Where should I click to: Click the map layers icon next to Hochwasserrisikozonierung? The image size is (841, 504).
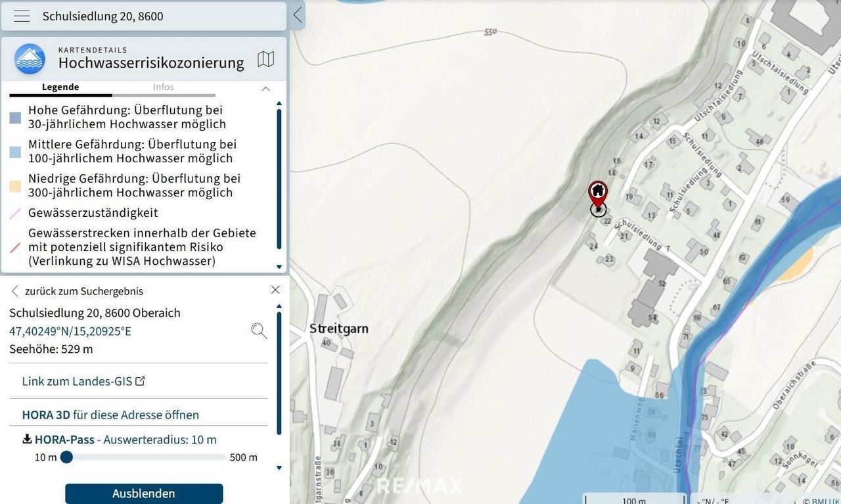[x=265, y=59]
